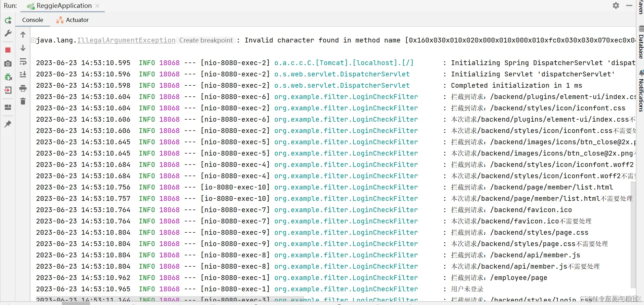Rerun ReggieApplication with the green rerun icon
644x305 pixels.
click(8, 20)
